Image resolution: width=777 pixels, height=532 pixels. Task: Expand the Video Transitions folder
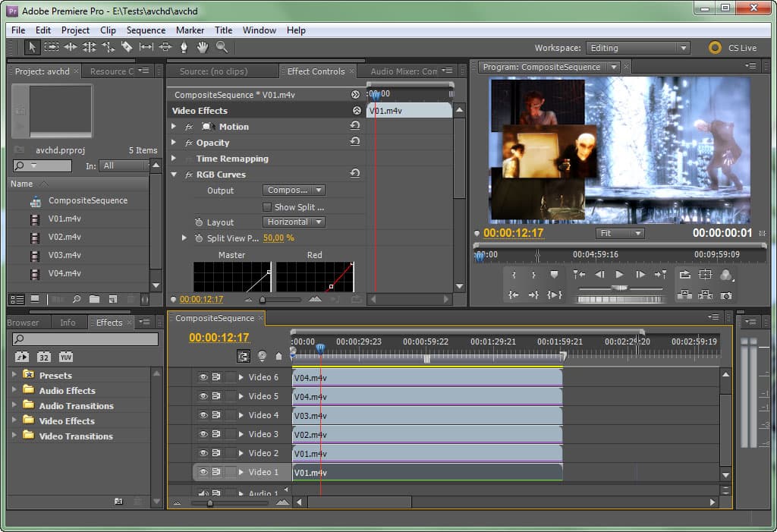click(14, 436)
